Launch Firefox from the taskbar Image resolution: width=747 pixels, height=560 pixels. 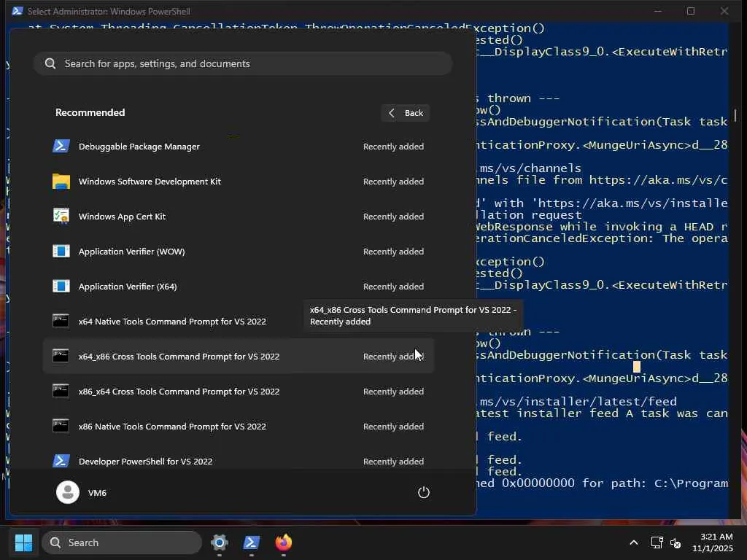(284, 542)
